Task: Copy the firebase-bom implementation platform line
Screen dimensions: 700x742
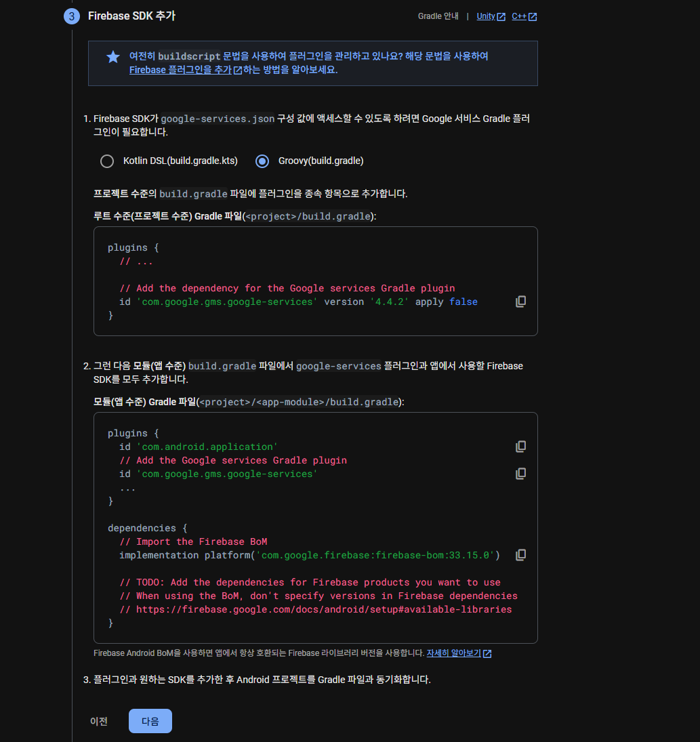Action: point(520,555)
